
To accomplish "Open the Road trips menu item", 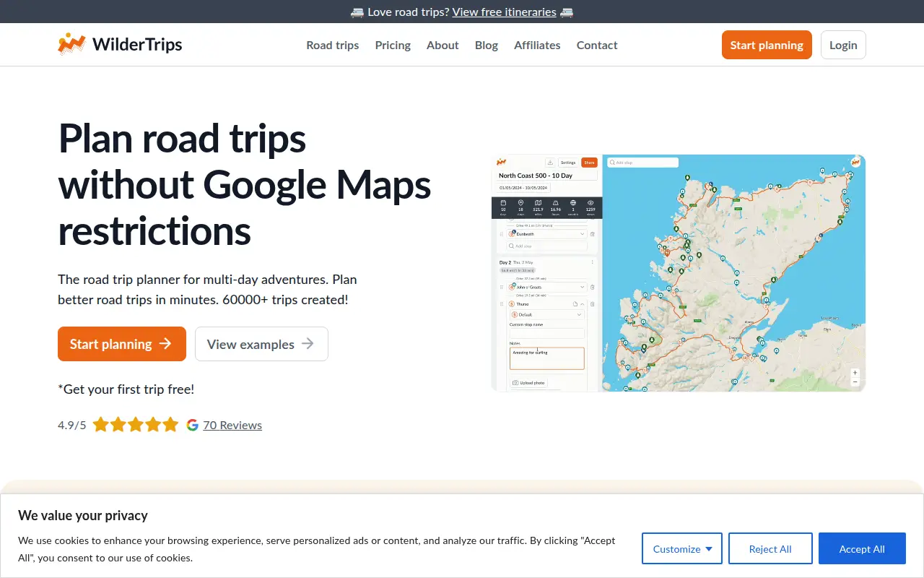I will 333,45.
